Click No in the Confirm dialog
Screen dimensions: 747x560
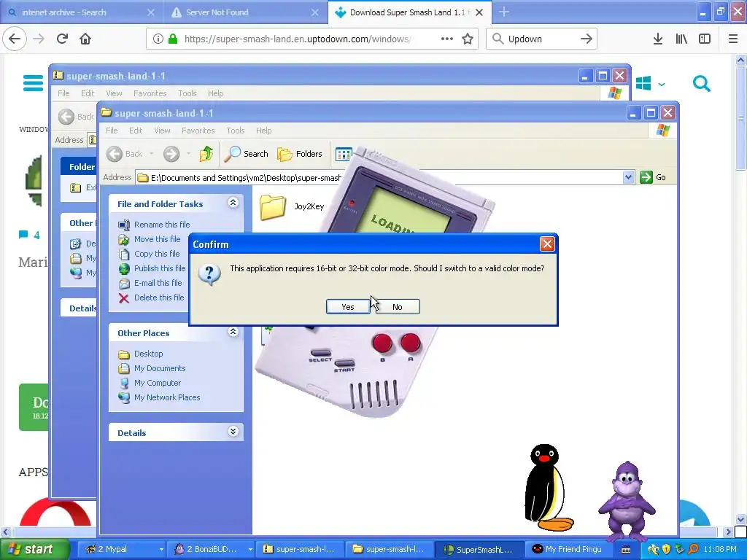pyautogui.click(x=398, y=307)
